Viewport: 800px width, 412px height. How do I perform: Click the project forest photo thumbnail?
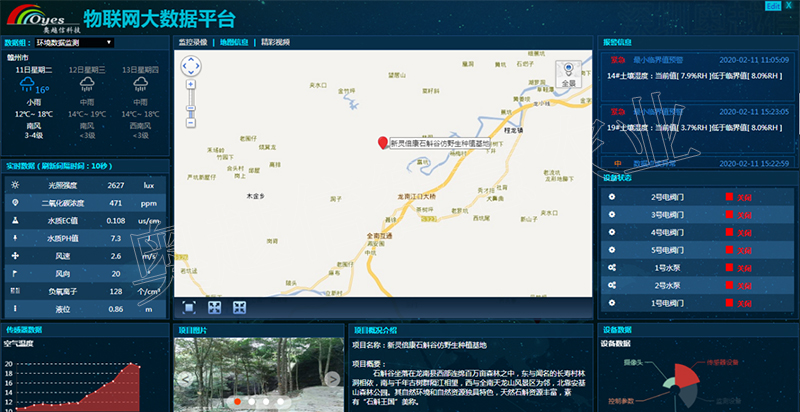click(x=258, y=371)
